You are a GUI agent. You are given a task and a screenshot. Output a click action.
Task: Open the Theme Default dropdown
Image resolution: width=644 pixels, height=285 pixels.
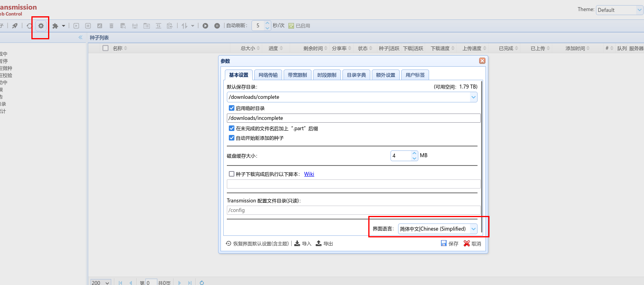tap(639, 10)
